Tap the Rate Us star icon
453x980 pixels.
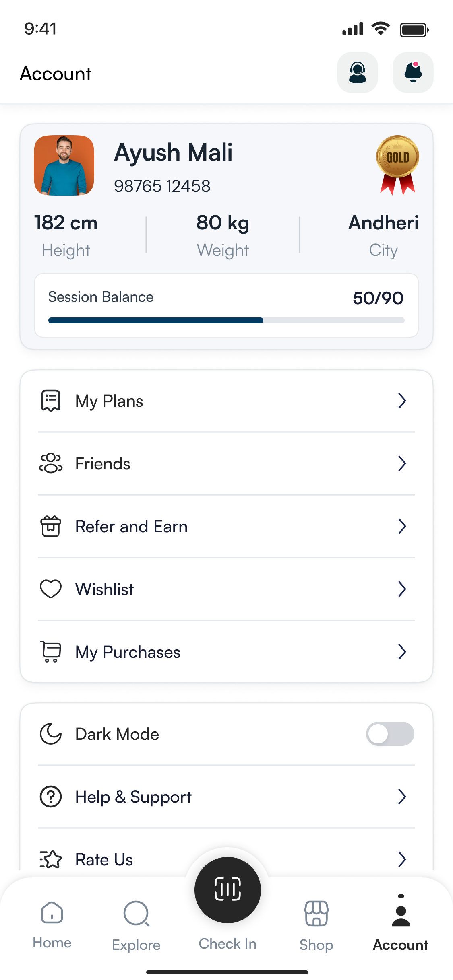pos(51,859)
